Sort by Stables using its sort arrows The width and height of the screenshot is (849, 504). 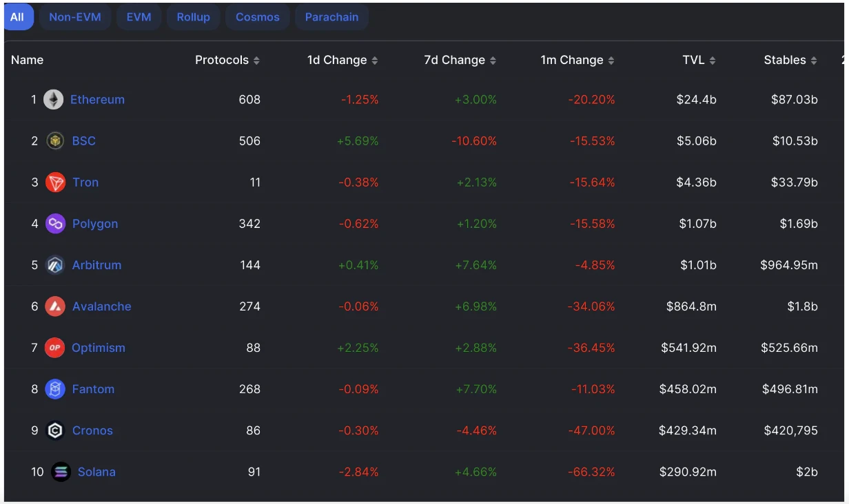(814, 61)
